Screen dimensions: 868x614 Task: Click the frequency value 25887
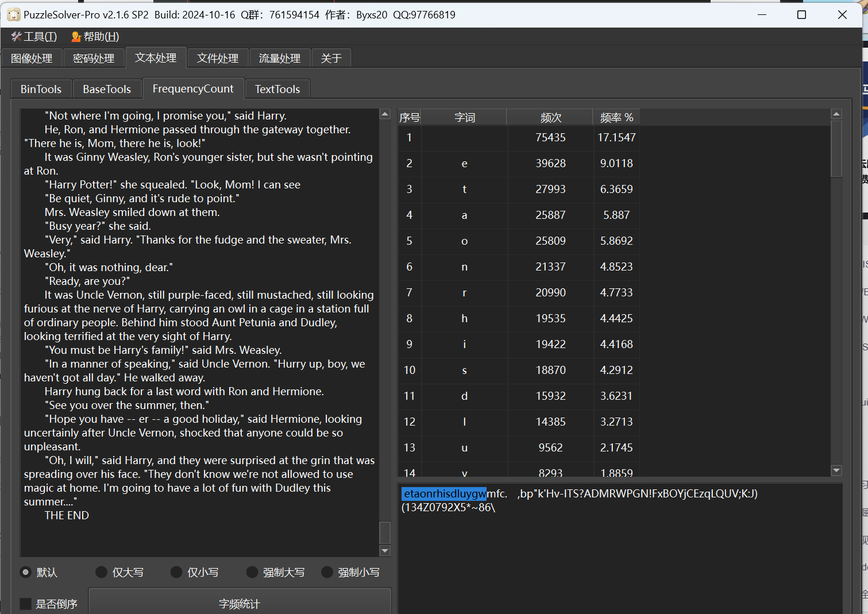(x=550, y=215)
